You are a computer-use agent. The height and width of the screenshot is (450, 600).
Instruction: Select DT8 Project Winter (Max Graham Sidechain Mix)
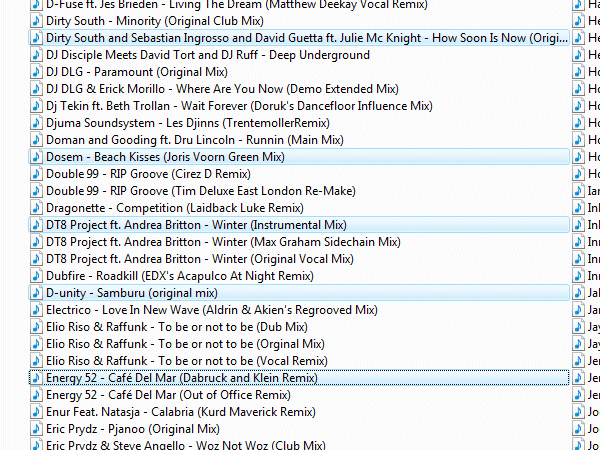[x=223, y=242]
